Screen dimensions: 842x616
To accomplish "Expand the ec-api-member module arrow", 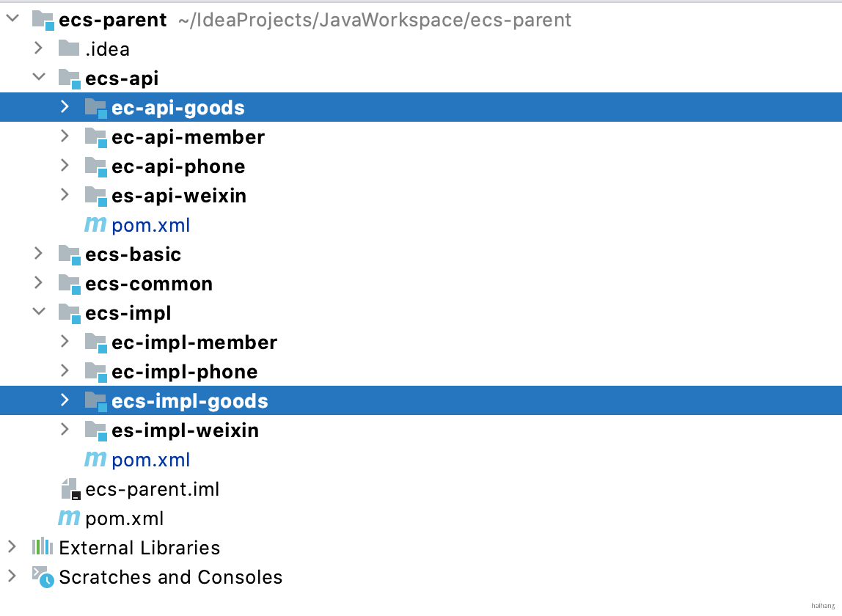I will point(65,137).
